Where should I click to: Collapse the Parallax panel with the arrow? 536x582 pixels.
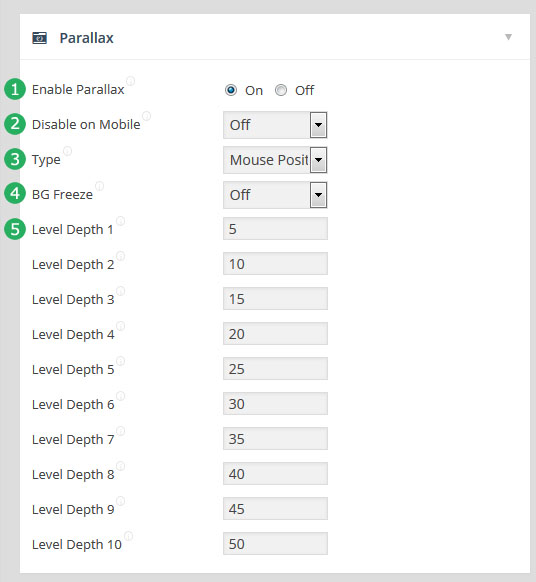(x=508, y=37)
